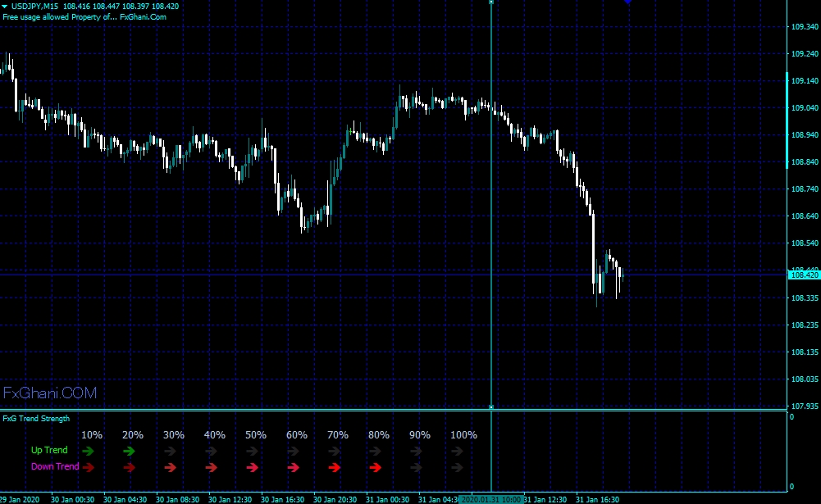Click the '30 Jan 20:30' time axis label
The height and width of the screenshot is (504, 821).
click(x=335, y=499)
